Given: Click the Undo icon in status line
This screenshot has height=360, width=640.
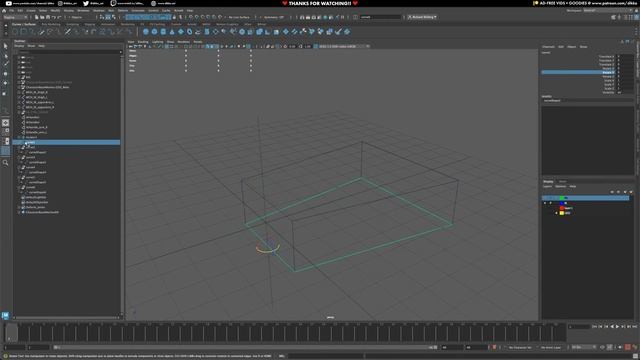Looking at the screenshot, I should [53, 17].
